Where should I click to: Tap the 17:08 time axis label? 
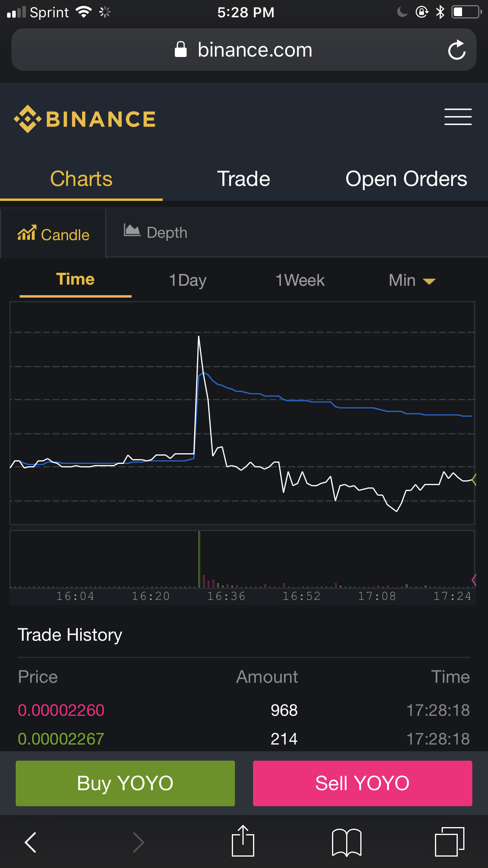[x=377, y=596]
